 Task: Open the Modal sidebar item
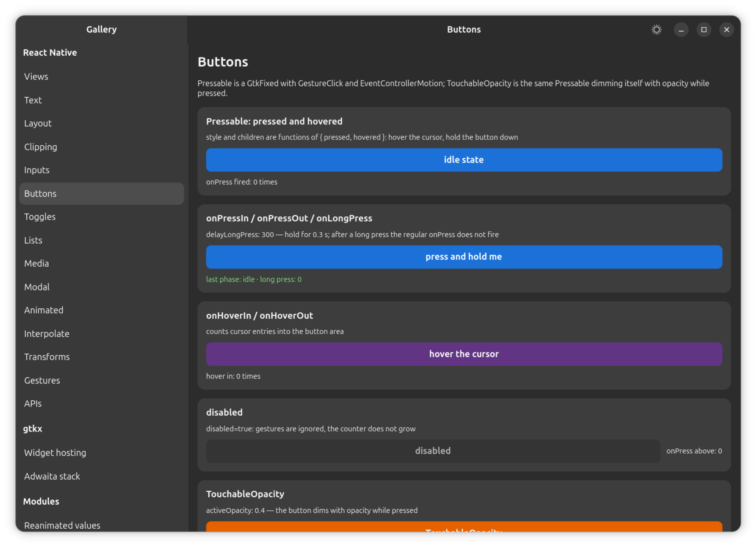pyautogui.click(x=102, y=287)
